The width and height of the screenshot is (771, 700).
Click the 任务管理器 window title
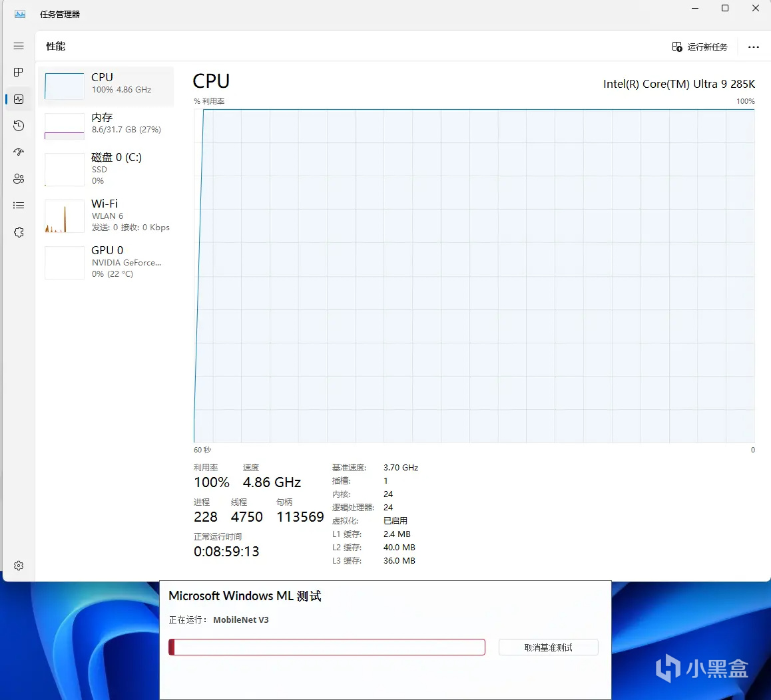60,14
